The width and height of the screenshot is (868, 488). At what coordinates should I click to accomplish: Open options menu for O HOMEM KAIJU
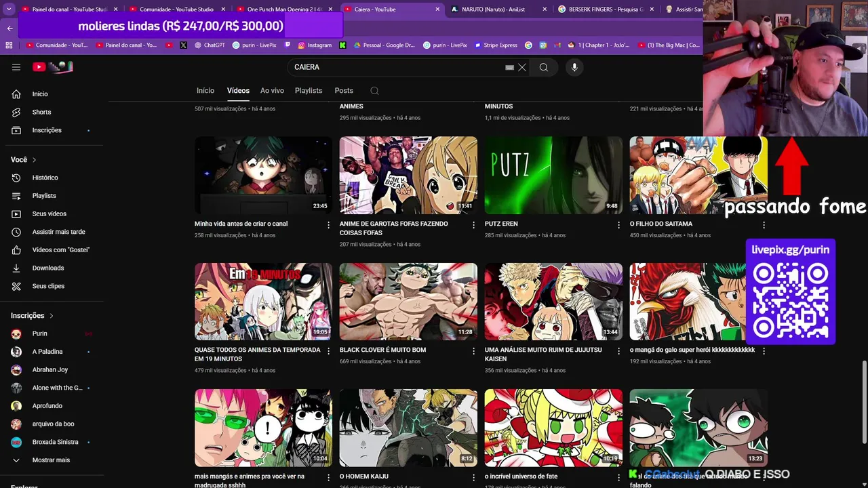[474, 477]
